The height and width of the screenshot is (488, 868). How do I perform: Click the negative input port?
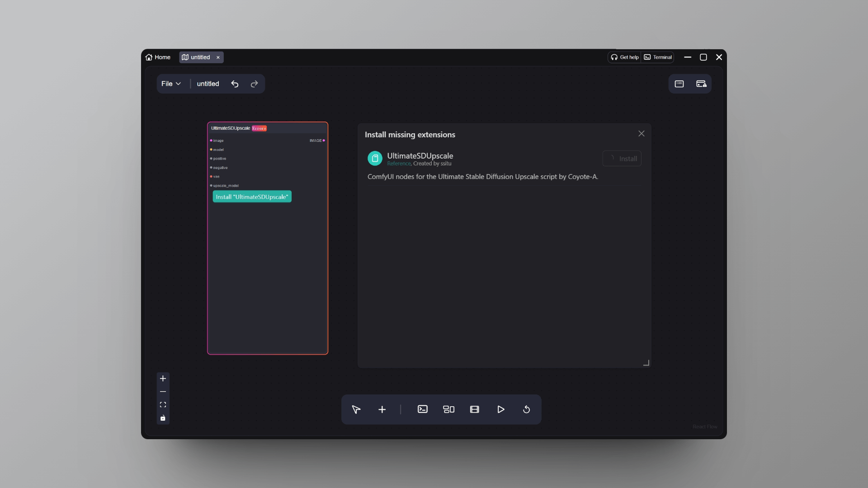coord(211,168)
